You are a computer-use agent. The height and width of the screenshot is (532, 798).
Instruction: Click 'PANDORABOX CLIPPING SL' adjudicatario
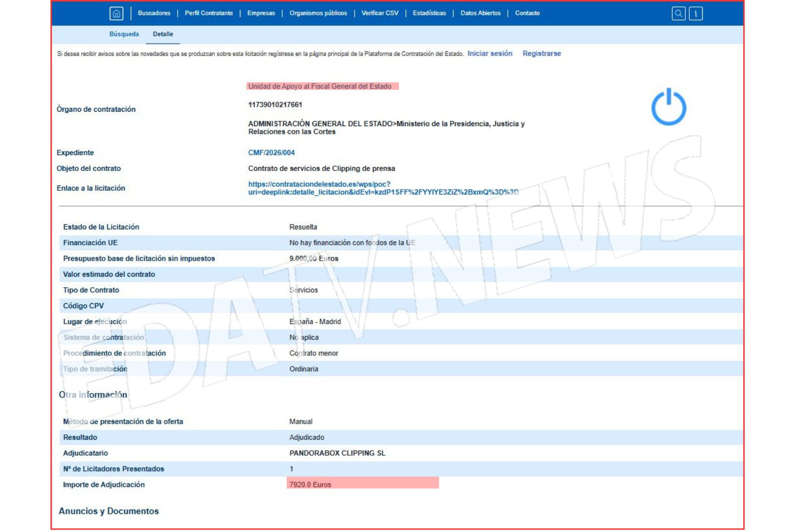pos(337,453)
